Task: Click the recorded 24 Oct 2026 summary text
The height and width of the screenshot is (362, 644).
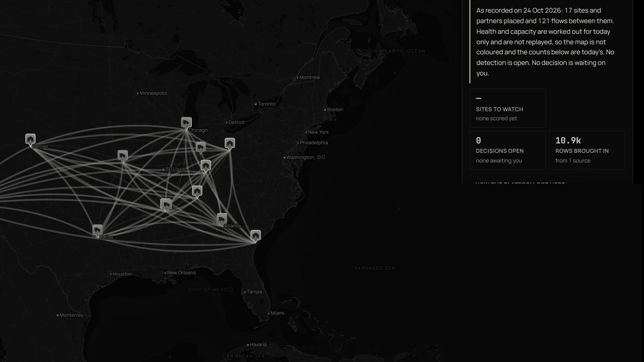Action: pos(545,42)
